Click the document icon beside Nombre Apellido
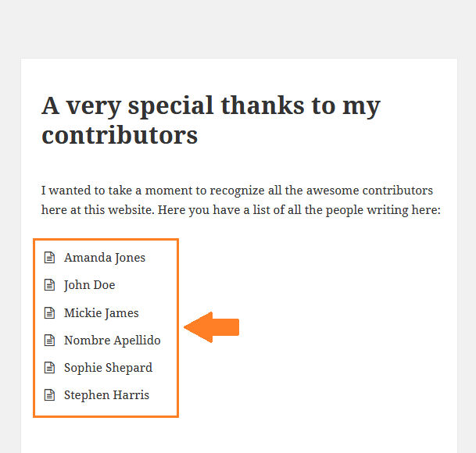Image resolution: width=476 pixels, height=453 pixels. (x=49, y=341)
